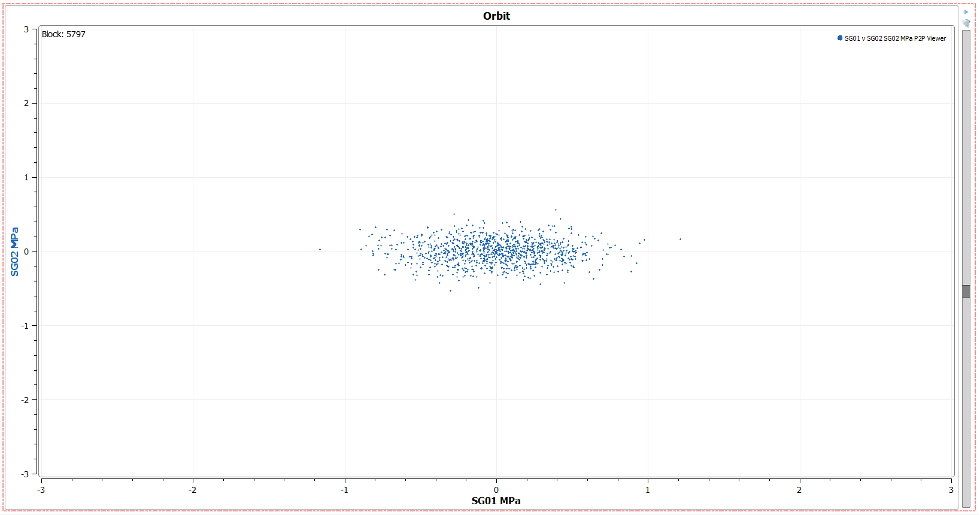The image size is (980, 515).
Task: Click the blue play arrow icon
Action: (966, 12)
